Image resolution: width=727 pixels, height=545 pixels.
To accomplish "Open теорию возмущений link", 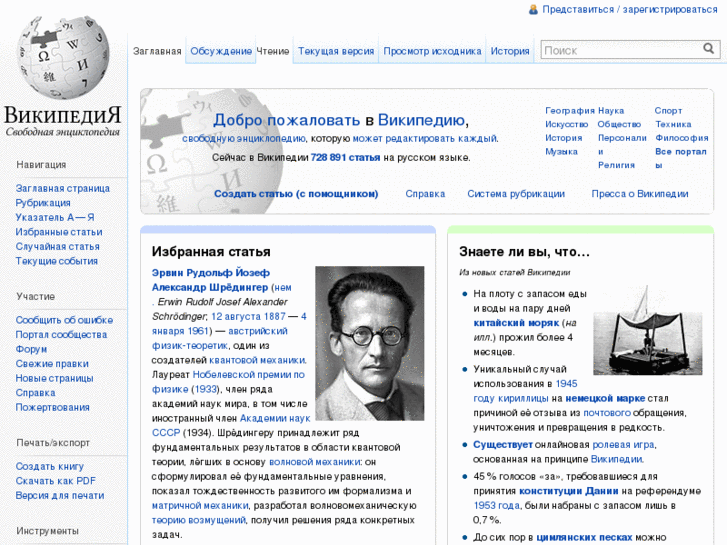I will point(198,520).
